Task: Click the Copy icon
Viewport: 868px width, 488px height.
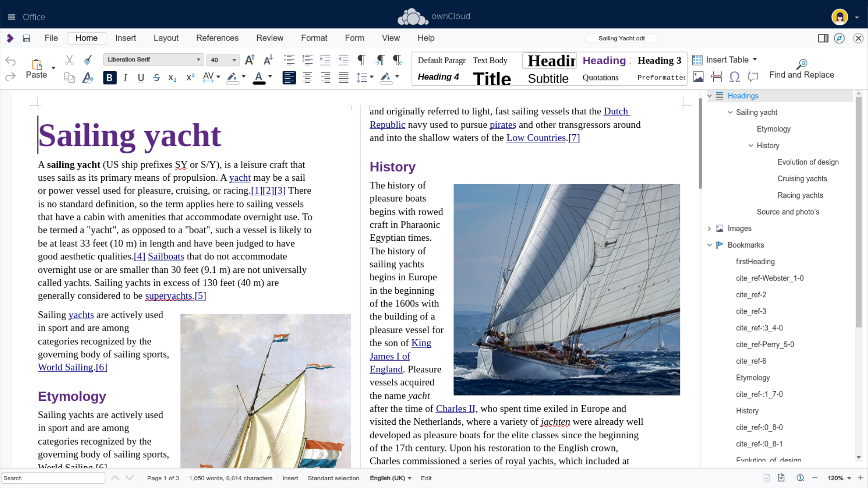Action: 69,78
